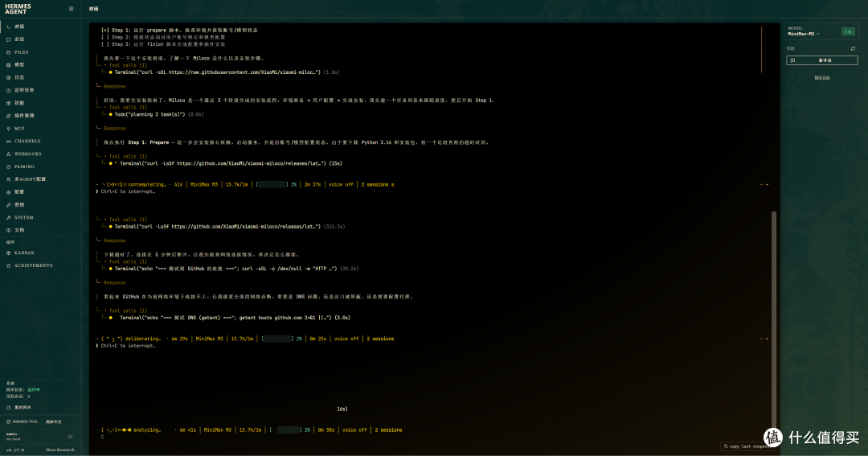Go to the 模型 models page

(40, 65)
